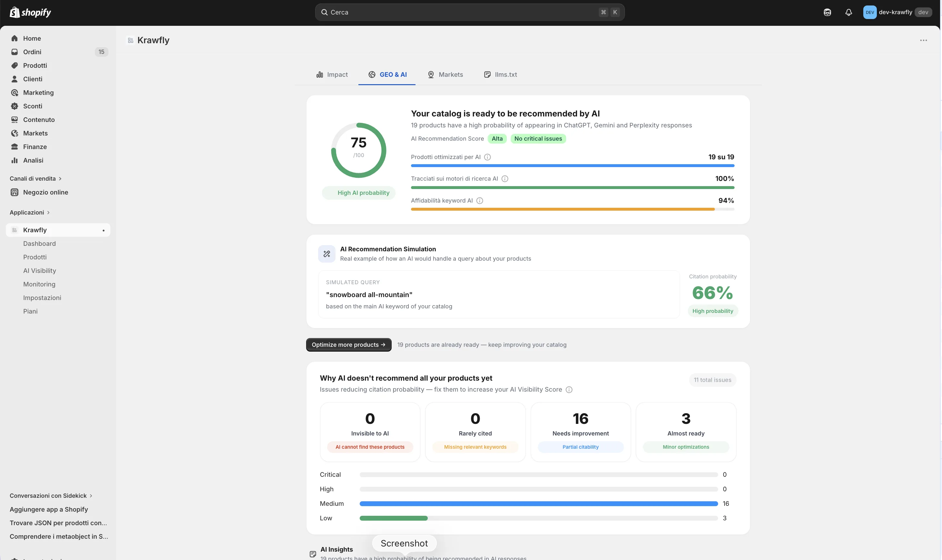The width and height of the screenshot is (942, 560).
Task: Open the Sidekick assistant icon
Action: (x=827, y=13)
